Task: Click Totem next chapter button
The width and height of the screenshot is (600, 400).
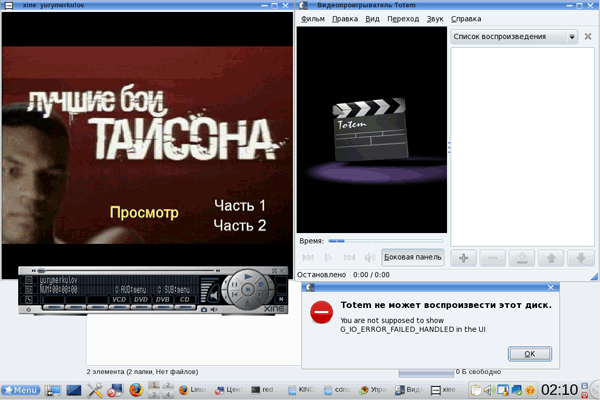Action: pyautogui.click(x=349, y=258)
